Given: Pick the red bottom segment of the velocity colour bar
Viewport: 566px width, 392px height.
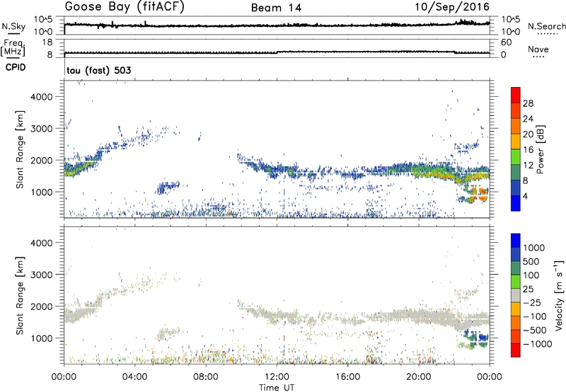Looking at the screenshot, I should (516, 350).
